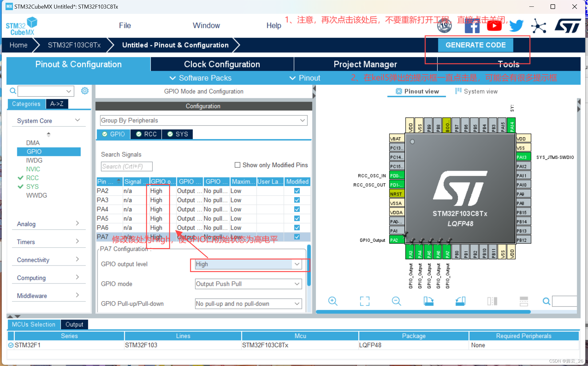Zoom out of the pinout view
This screenshot has width=588, height=366.
(x=397, y=301)
